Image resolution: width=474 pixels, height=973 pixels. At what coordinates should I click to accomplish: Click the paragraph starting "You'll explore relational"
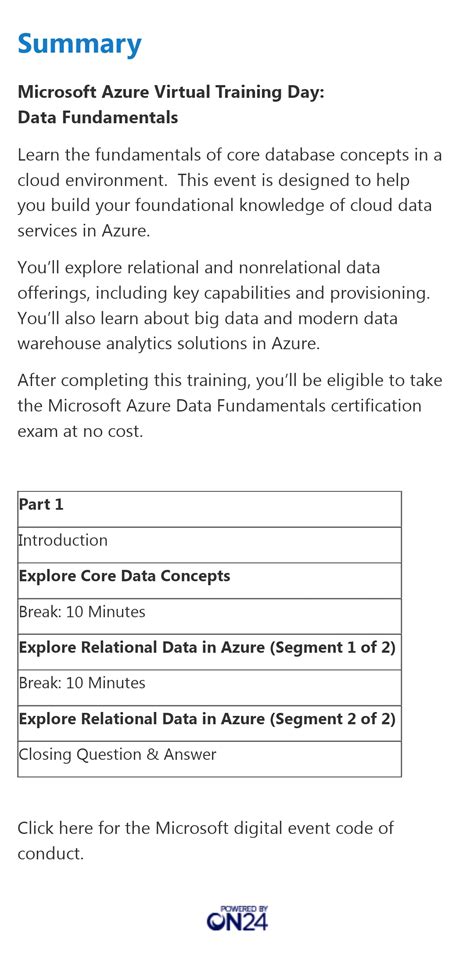tap(223, 305)
